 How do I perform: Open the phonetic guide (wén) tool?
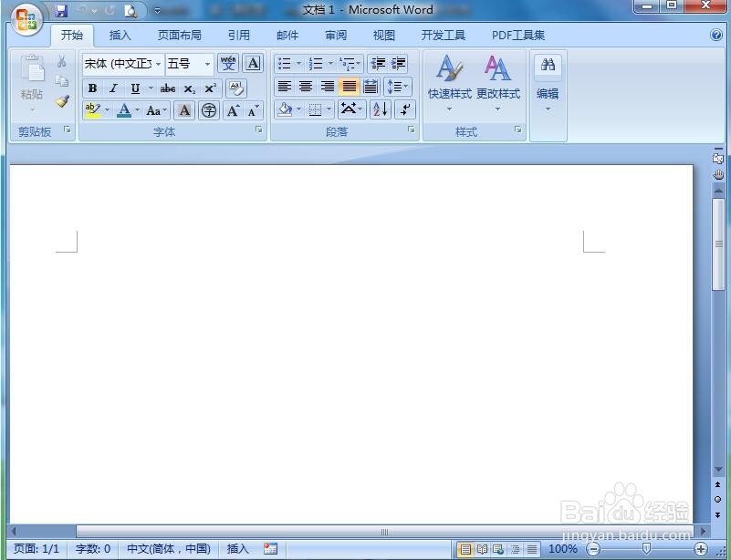(x=228, y=63)
